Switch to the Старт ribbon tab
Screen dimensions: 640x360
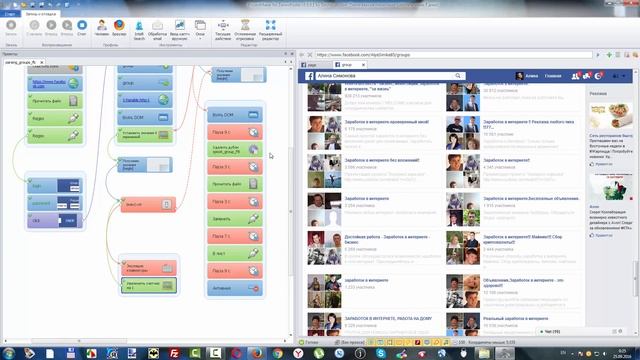[x=10, y=14]
